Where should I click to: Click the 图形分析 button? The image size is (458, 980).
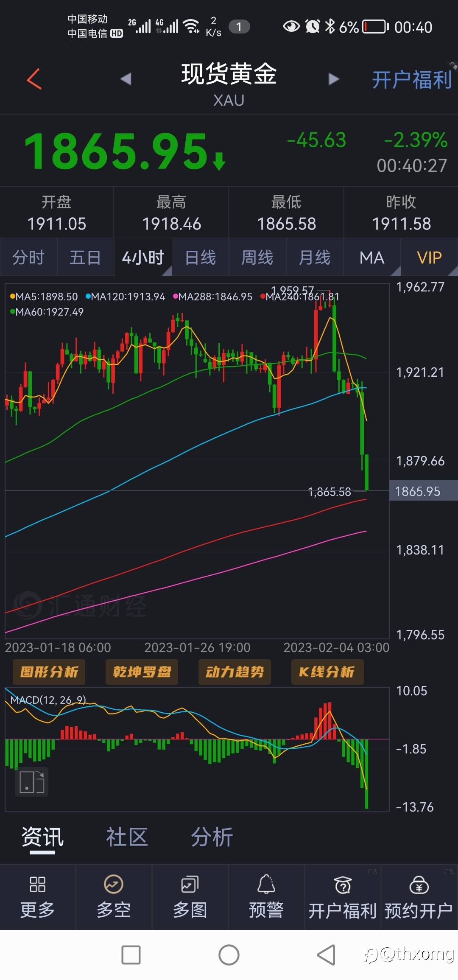[x=49, y=672]
